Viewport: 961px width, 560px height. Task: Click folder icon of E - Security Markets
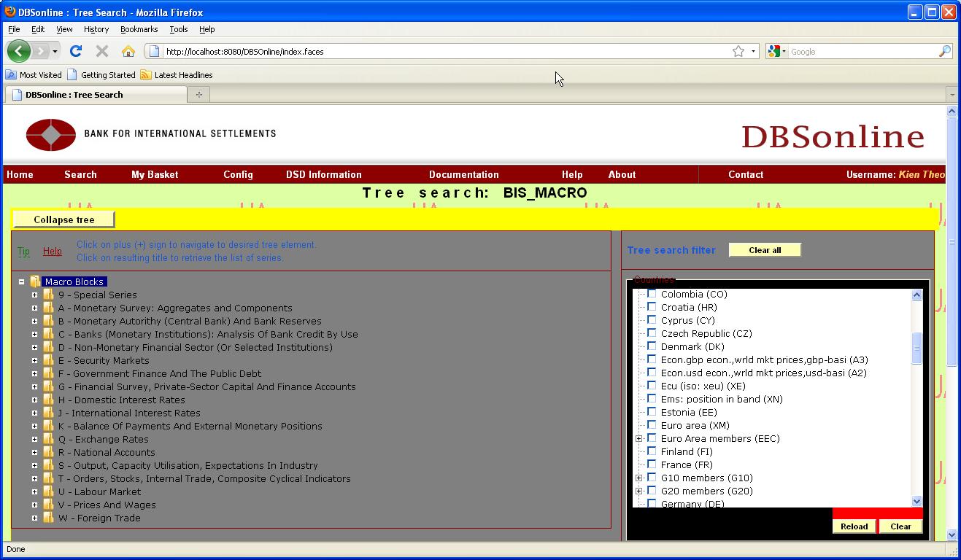point(48,360)
